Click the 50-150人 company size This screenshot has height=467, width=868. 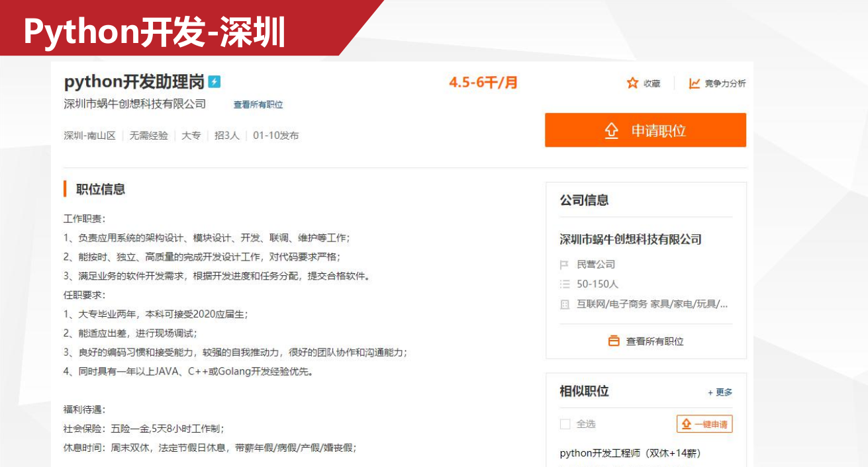[597, 284]
